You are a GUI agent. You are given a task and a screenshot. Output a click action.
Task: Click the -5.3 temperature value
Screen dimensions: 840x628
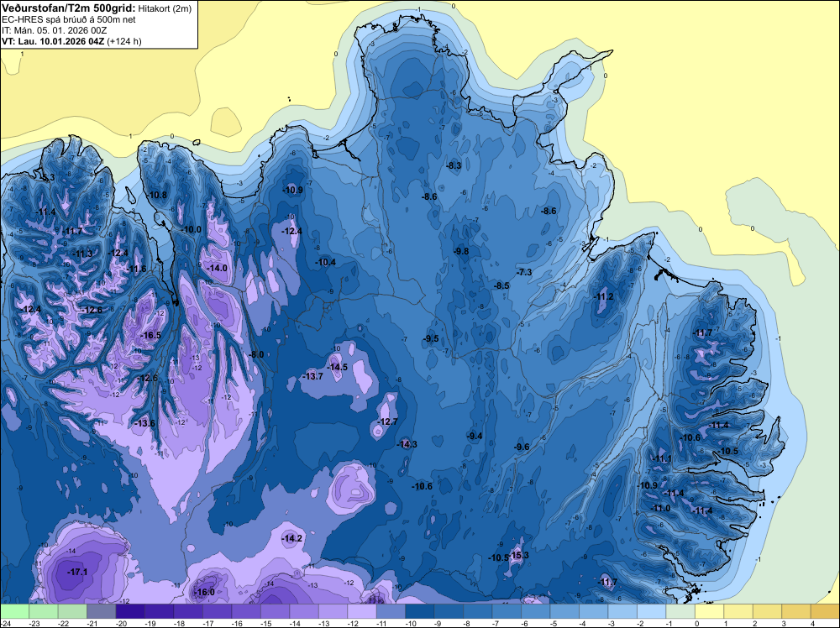48,178
